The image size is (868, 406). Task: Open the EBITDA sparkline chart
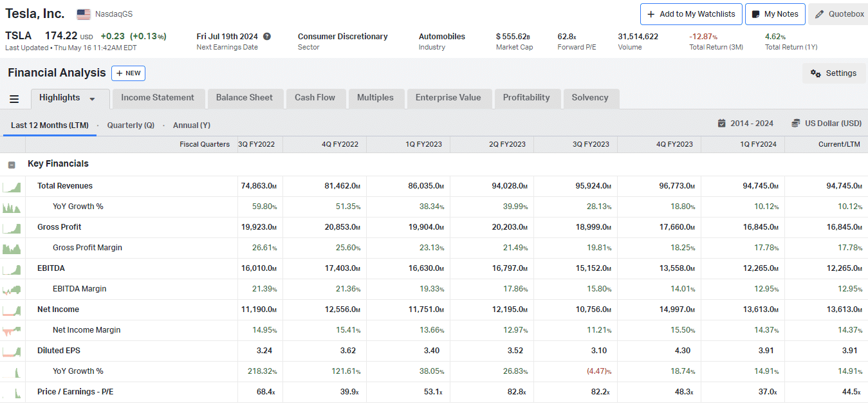[12, 269]
